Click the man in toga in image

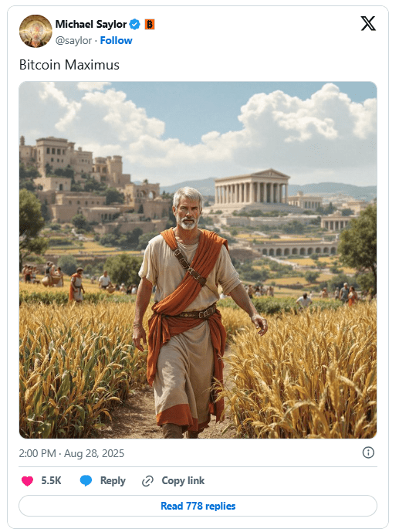(195, 312)
